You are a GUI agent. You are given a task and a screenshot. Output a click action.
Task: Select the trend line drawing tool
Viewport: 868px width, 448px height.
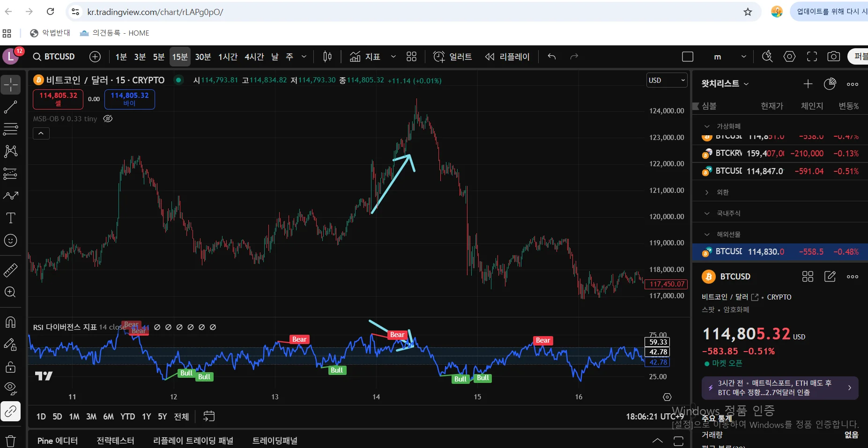click(x=10, y=107)
